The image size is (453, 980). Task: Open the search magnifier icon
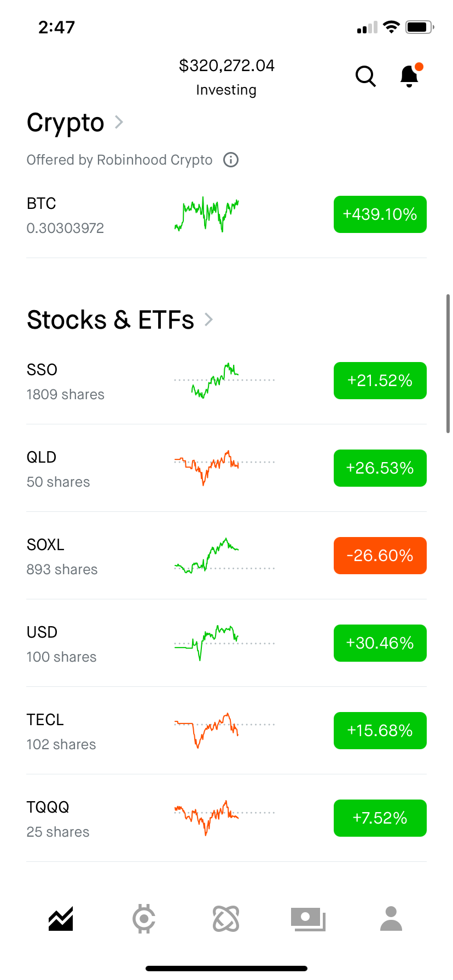click(365, 77)
